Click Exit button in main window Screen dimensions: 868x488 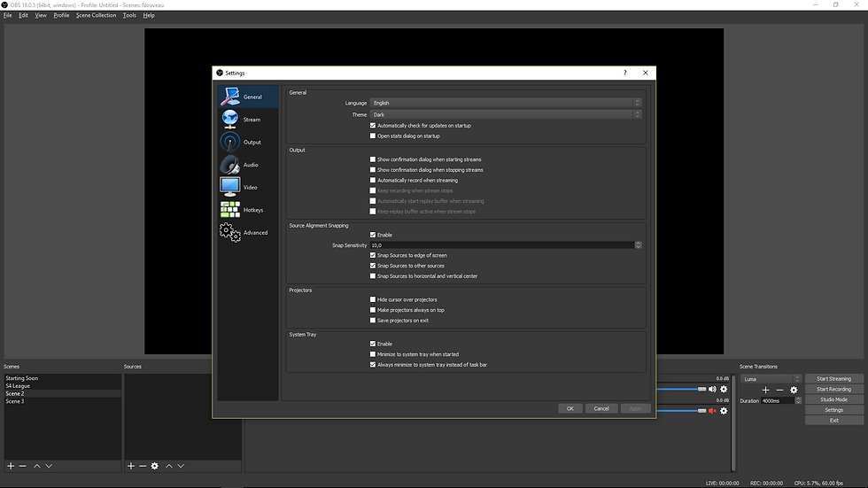pos(833,421)
